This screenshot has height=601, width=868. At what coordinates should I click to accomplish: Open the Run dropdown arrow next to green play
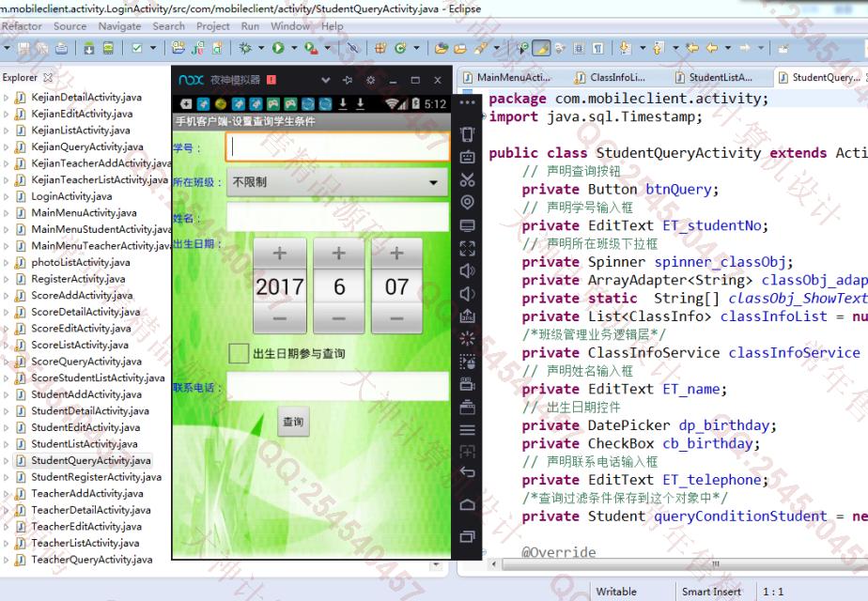(294, 49)
